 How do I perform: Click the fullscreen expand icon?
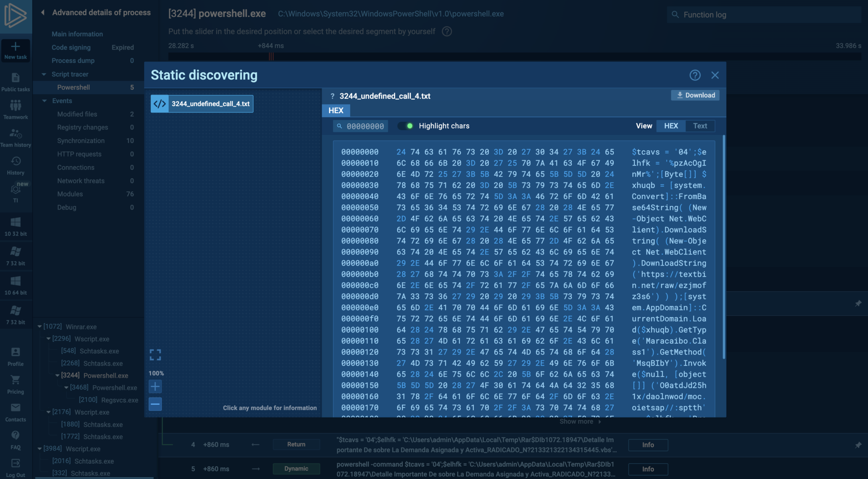click(x=155, y=355)
